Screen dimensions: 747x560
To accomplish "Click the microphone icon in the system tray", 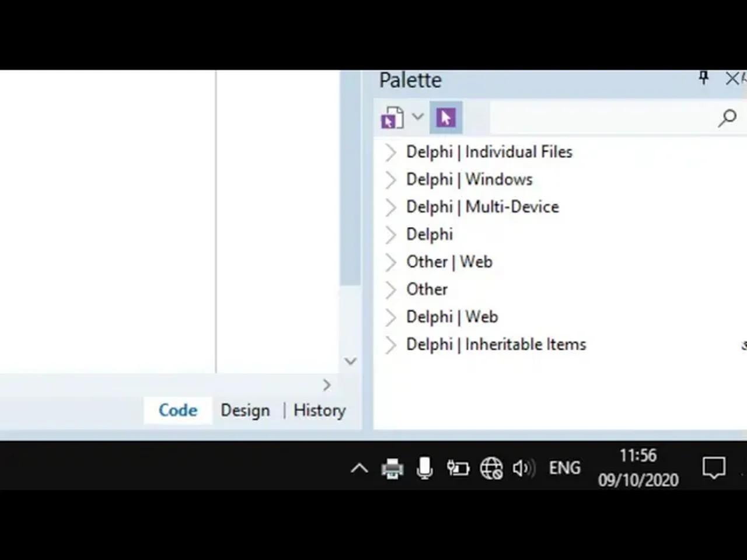I will pos(424,467).
